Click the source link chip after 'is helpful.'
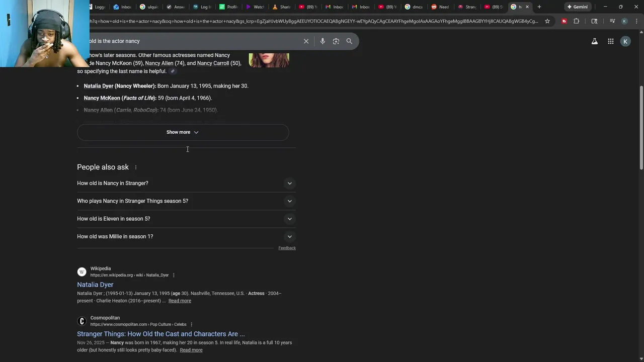This screenshot has height=362, width=644. coord(173,71)
